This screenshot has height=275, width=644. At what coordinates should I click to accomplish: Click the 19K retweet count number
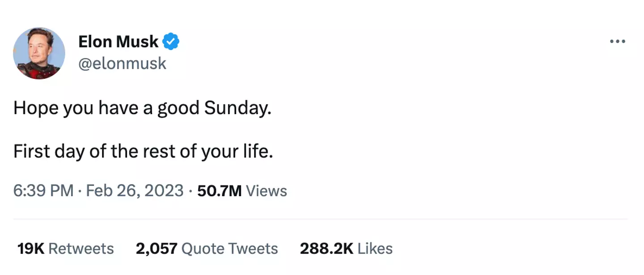coord(30,249)
